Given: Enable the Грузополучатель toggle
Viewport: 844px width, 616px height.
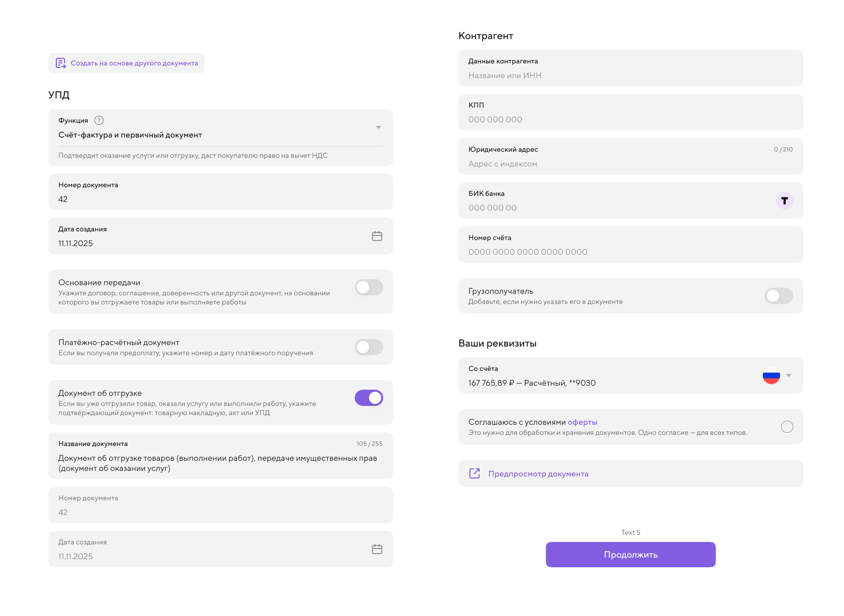Looking at the screenshot, I should click(x=779, y=296).
